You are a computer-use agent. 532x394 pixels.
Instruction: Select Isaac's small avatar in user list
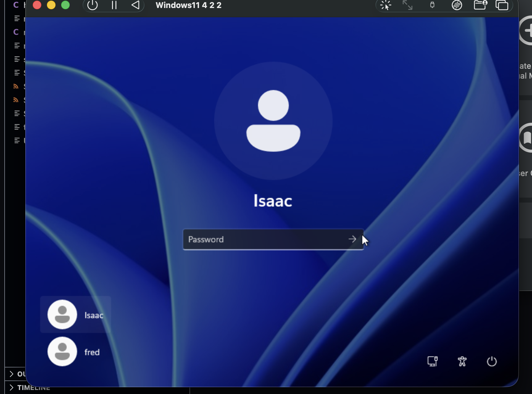click(62, 314)
